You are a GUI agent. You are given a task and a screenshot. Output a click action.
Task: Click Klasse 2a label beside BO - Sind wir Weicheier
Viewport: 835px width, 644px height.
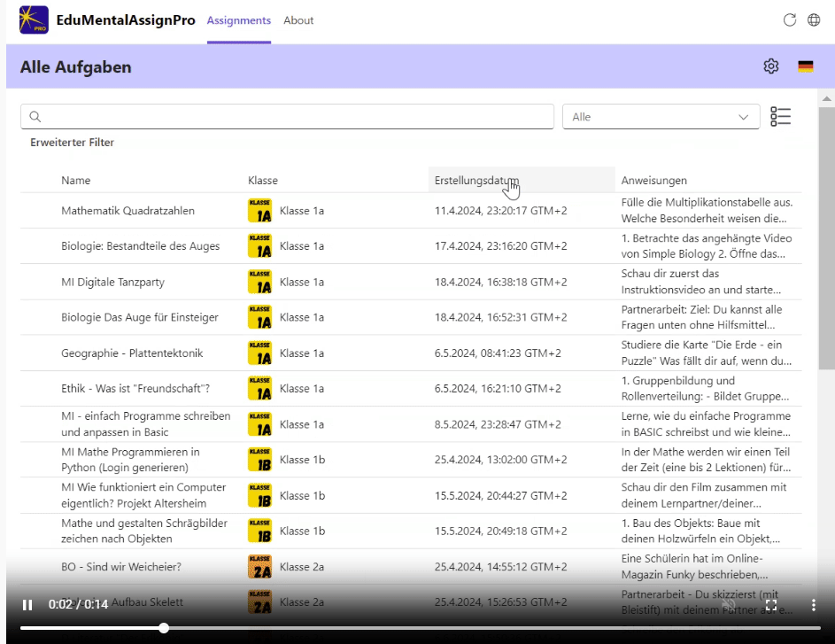point(301,567)
